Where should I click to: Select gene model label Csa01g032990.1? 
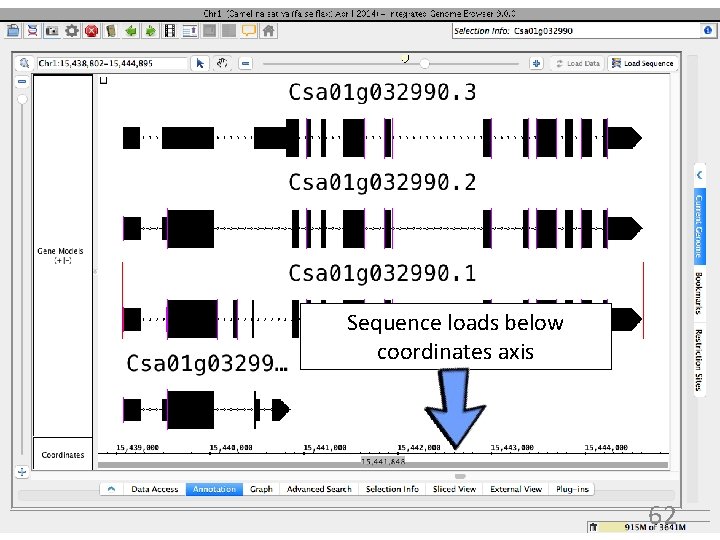pyautogui.click(x=382, y=273)
